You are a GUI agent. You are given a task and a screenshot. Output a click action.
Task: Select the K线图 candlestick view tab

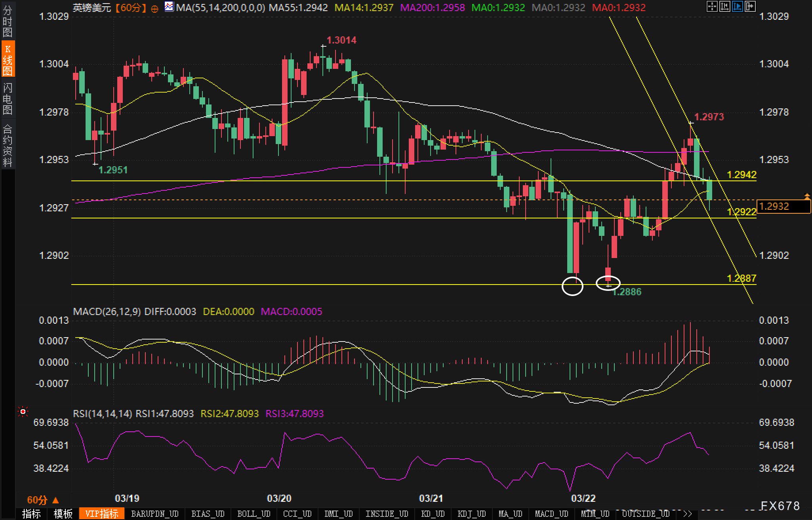tap(8, 59)
